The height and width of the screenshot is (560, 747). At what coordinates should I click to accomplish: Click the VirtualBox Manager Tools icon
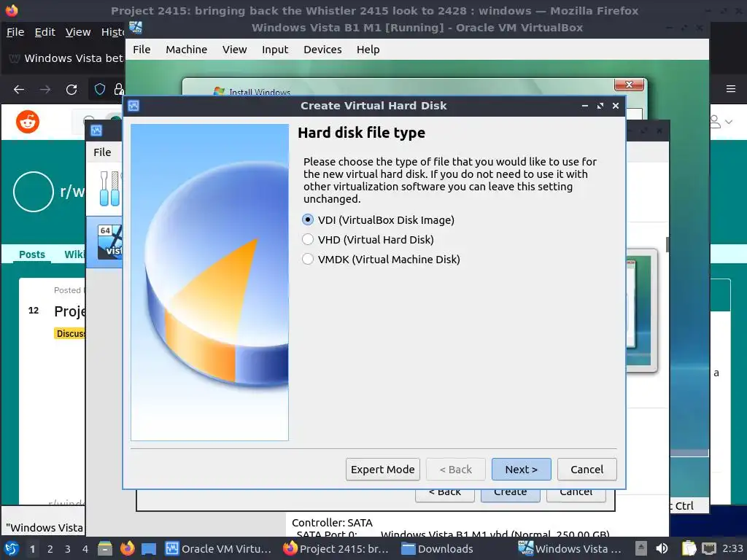point(109,189)
